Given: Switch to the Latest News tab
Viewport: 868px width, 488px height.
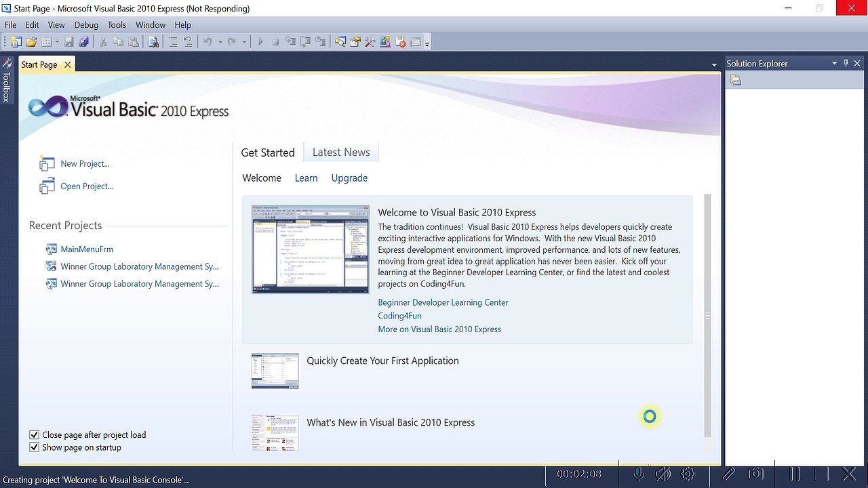Looking at the screenshot, I should click(x=341, y=152).
